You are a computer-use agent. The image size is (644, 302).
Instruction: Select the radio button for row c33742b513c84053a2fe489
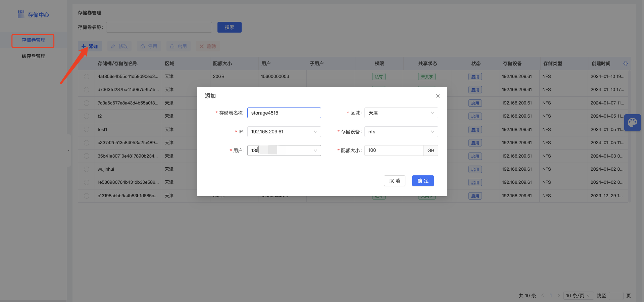click(87, 143)
